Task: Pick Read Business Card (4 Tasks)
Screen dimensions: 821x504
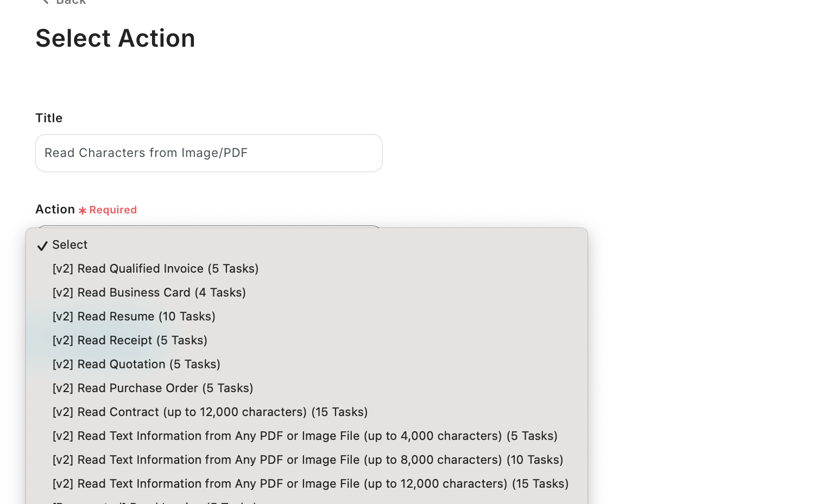Action: [149, 293]
